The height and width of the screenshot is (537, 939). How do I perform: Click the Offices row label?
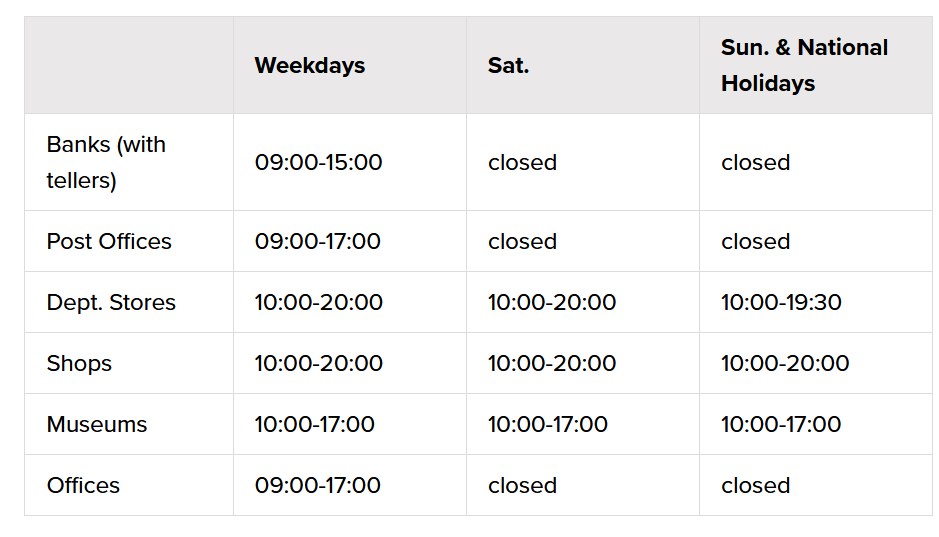point(83,486)
